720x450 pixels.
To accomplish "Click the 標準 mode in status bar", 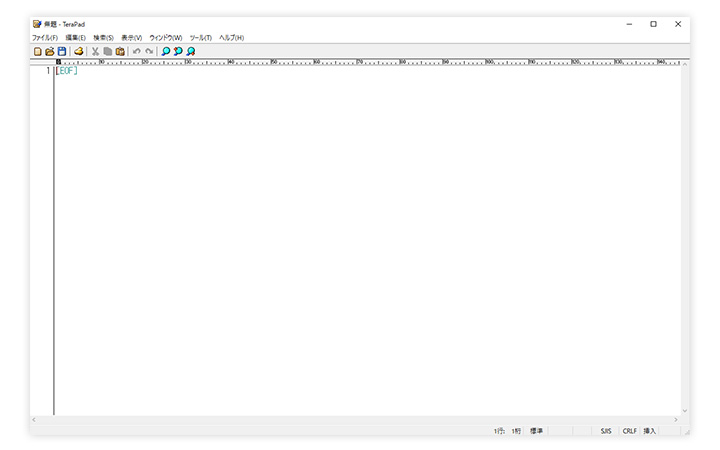I will [537, 431].
